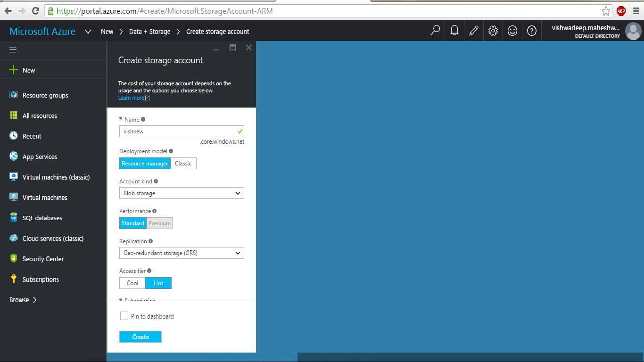Expand Browse in the sidebar
Viewport: 644px width, 362px height.
(x=23, y=300)
